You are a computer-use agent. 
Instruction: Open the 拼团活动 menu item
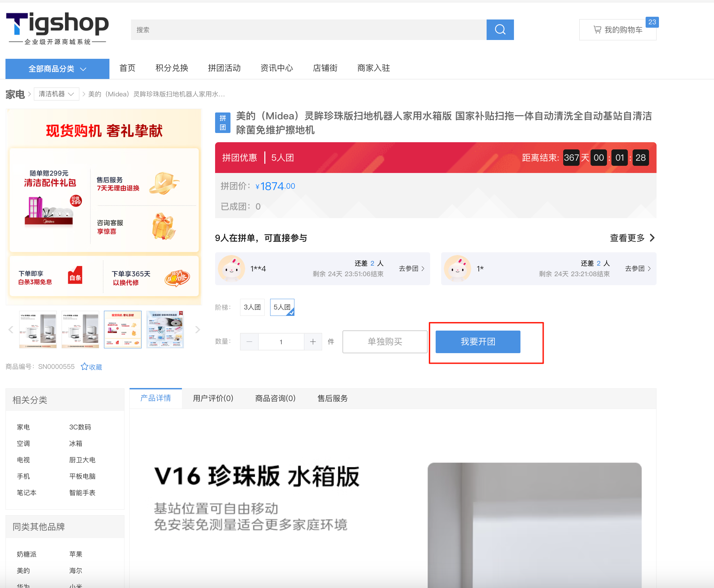tap(224, 68)
